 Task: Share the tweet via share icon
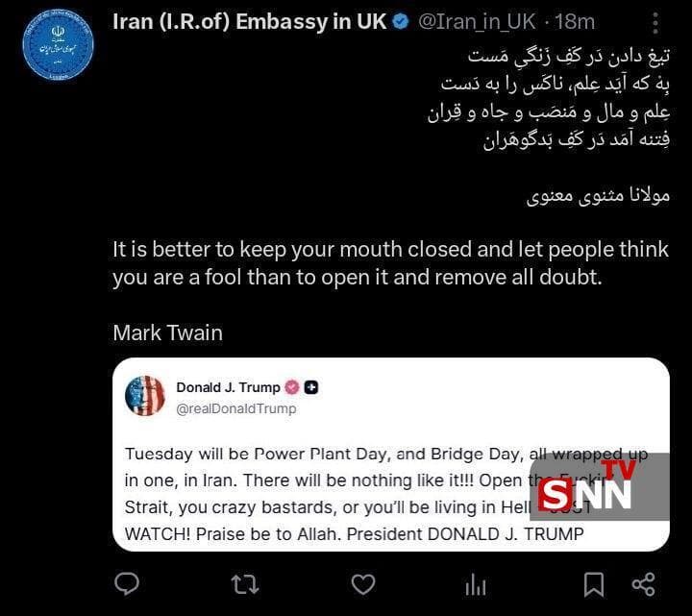(x=643, y=584)
